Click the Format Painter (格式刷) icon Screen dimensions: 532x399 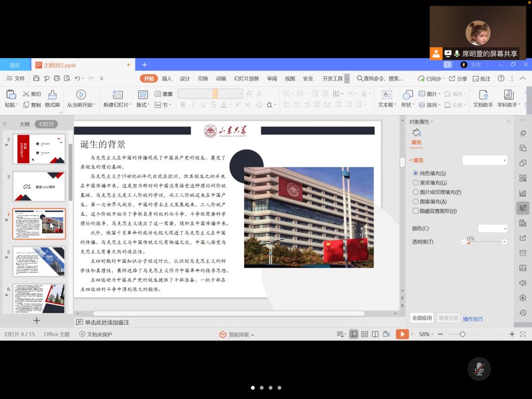(x=52, y=95)
